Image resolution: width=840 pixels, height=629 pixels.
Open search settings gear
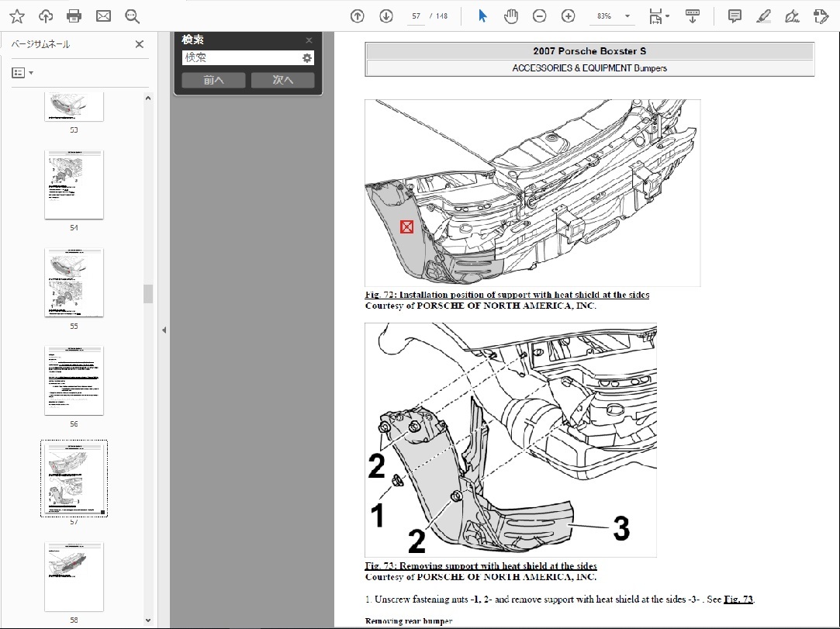point(307,58)
